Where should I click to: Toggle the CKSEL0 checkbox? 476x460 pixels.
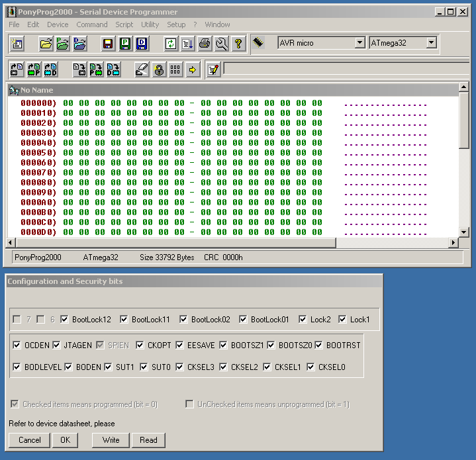click(x=310, y=367)
